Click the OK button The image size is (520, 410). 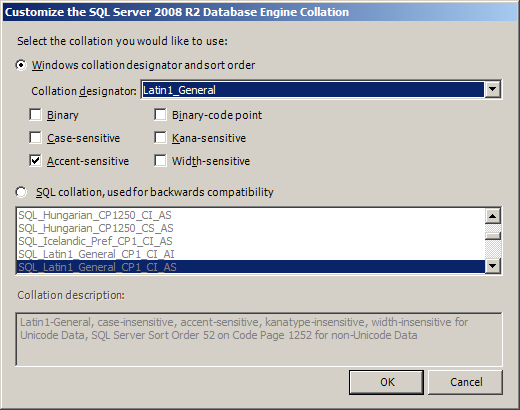(386, 382)
